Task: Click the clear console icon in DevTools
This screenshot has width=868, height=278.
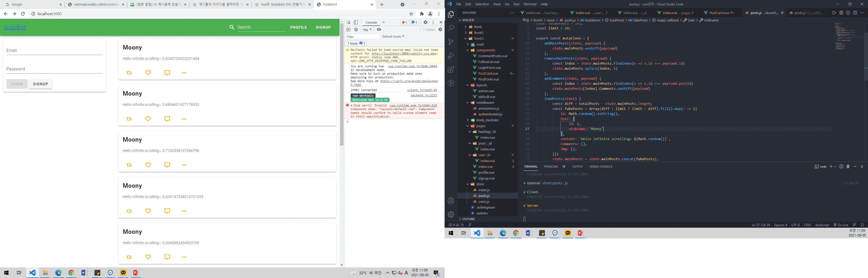Action: pos(356,30)
